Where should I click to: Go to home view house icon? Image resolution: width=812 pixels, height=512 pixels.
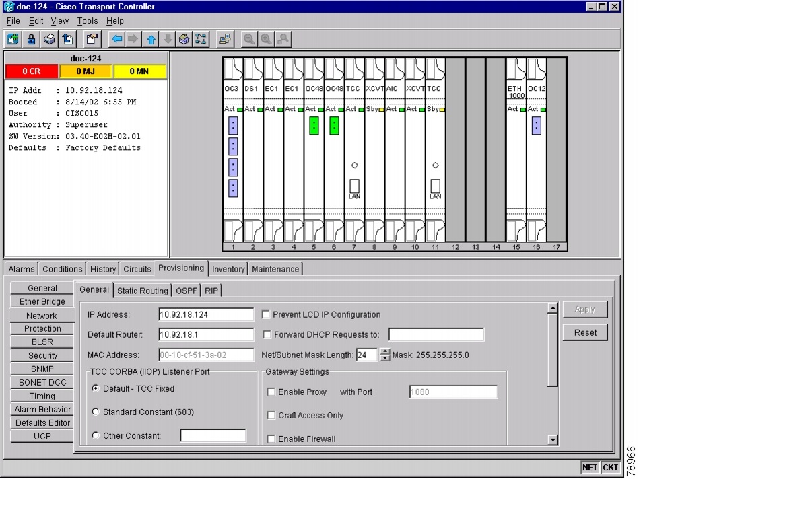(x=184, y=39)
